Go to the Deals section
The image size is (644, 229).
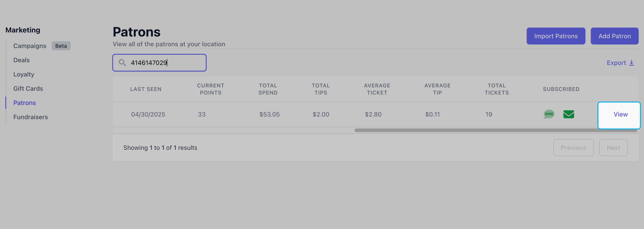22,60
